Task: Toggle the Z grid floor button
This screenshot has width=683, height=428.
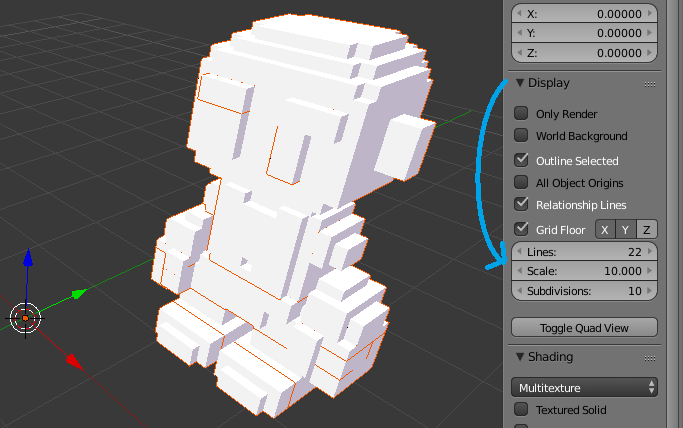Action: click(647, 229)
